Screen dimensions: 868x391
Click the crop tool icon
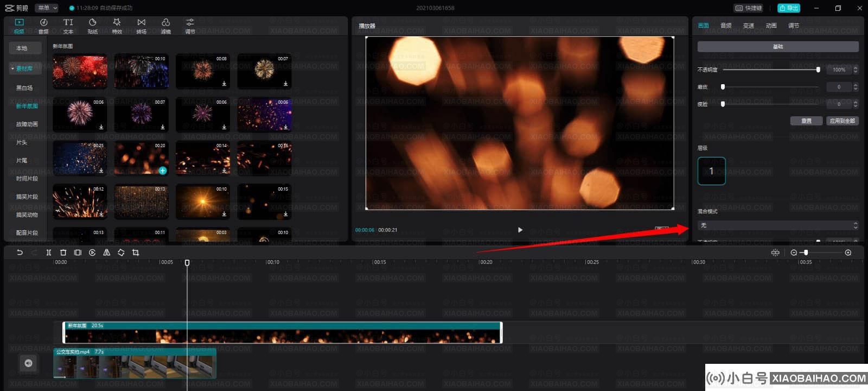click(136, 253)
